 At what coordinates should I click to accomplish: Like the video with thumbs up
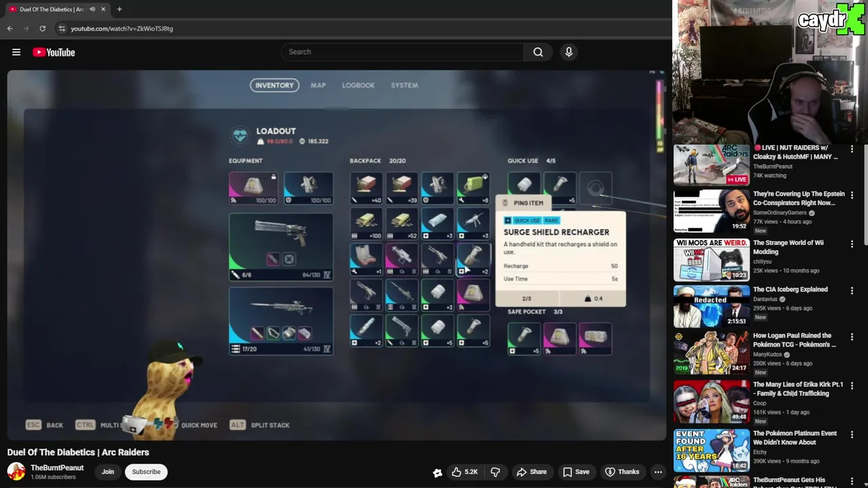tap(465, 472)
